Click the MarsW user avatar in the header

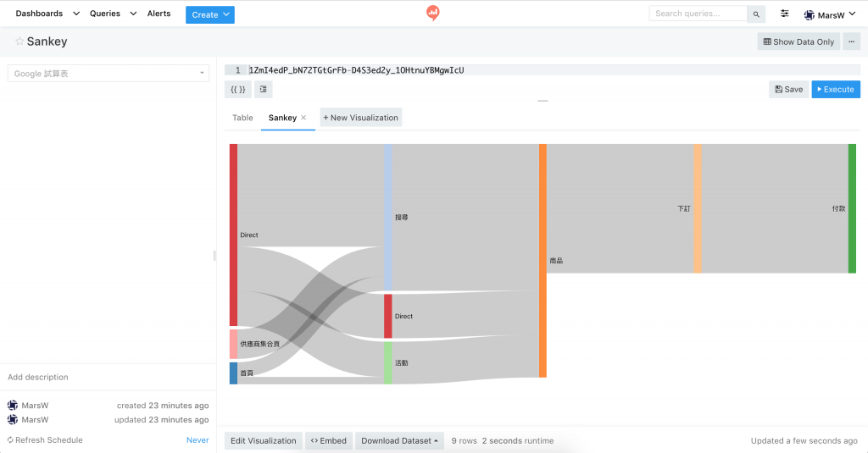810,15
